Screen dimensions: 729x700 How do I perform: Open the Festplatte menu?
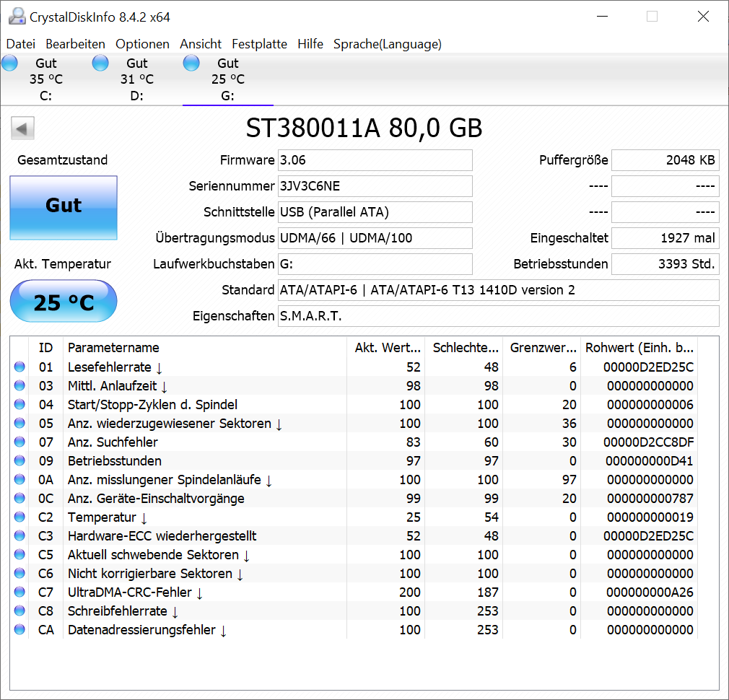pos(259,44)
